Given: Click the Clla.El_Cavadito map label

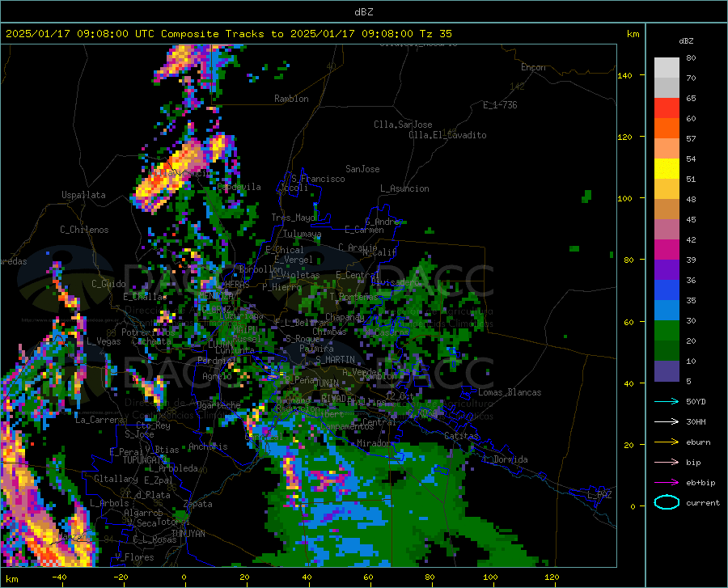Looking at the screenshot, I should point(447,135).
